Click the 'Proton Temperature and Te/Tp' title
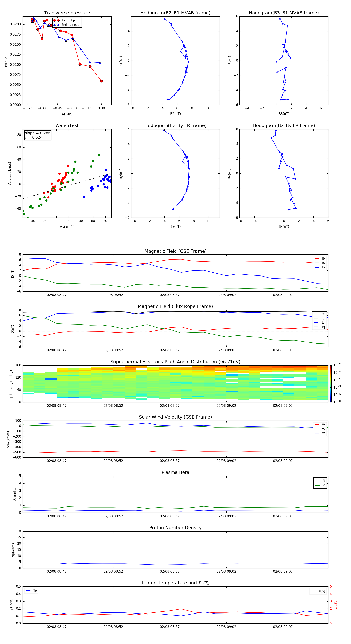 click(x=175, y=583)
